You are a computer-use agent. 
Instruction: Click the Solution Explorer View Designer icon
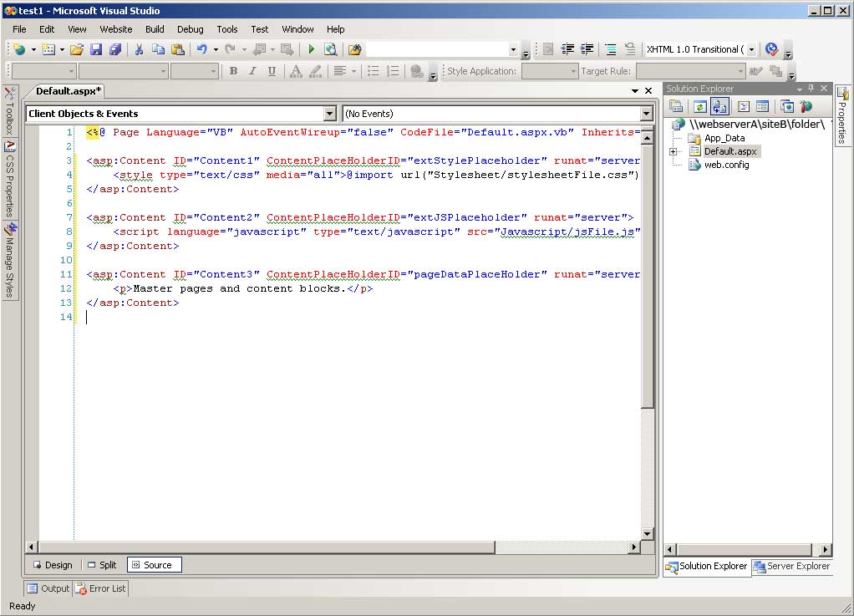tap(762, 107)
